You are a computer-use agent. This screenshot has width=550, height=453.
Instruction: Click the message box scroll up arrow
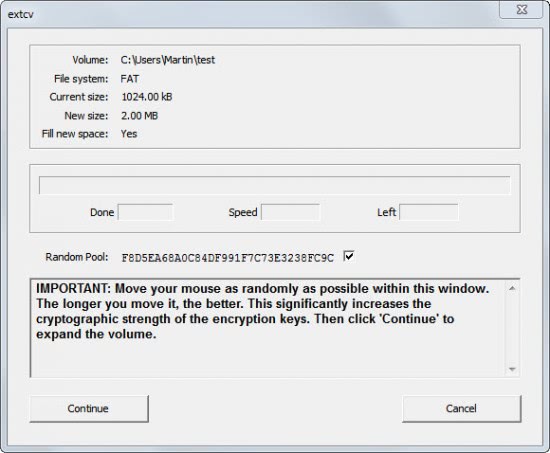click(512, 288)
